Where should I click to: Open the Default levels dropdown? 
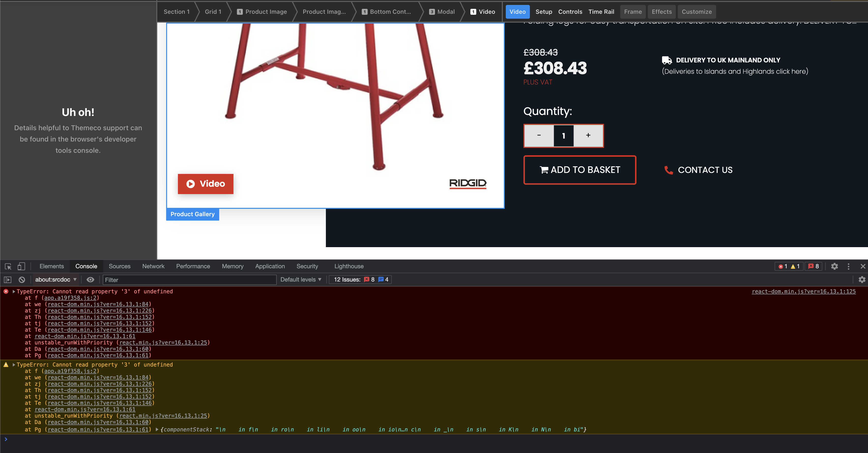[301, 280]
